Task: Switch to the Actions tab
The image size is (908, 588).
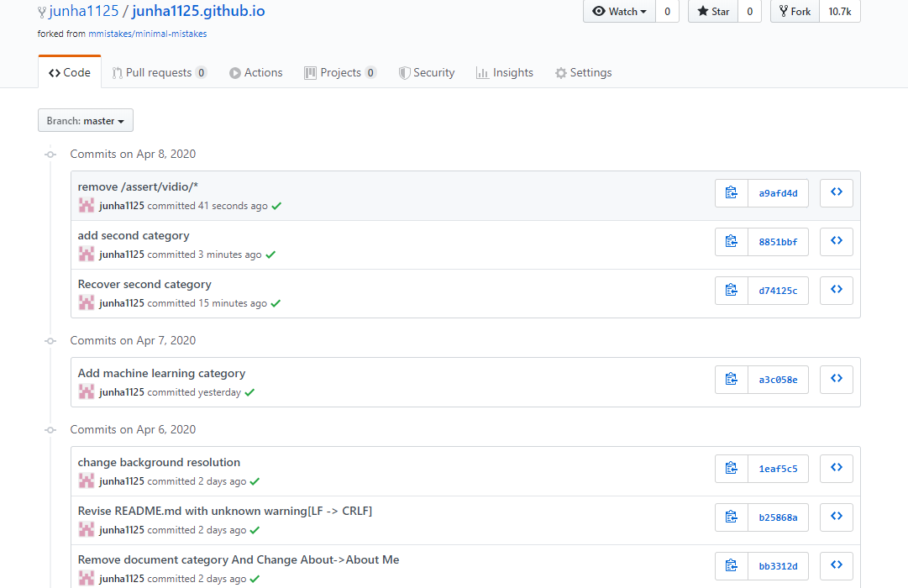Action: click(x=256, y=72)
